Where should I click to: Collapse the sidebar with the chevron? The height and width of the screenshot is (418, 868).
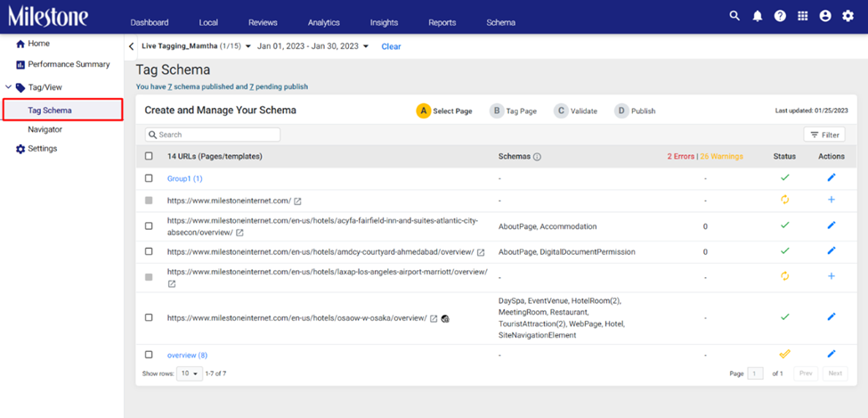[131, 46]
